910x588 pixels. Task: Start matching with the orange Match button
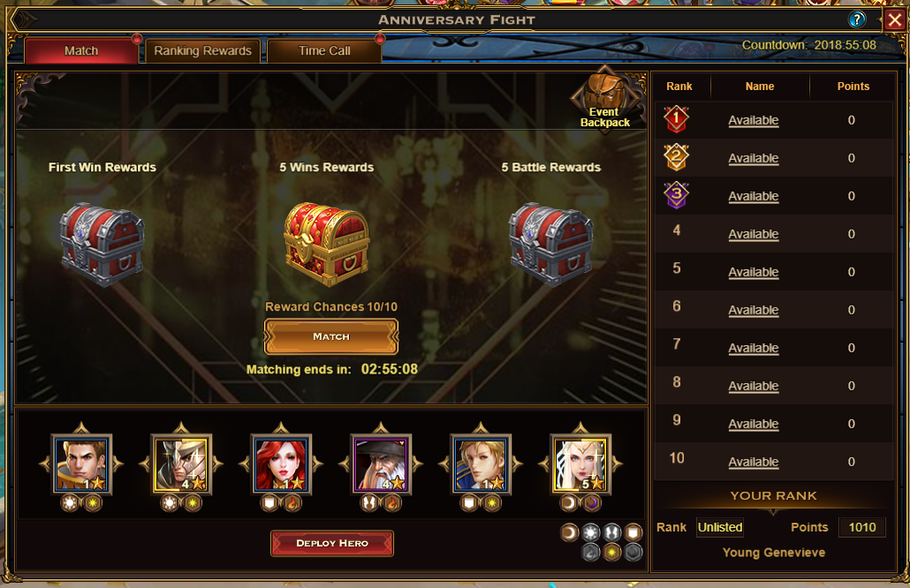(x=331, y=336)
